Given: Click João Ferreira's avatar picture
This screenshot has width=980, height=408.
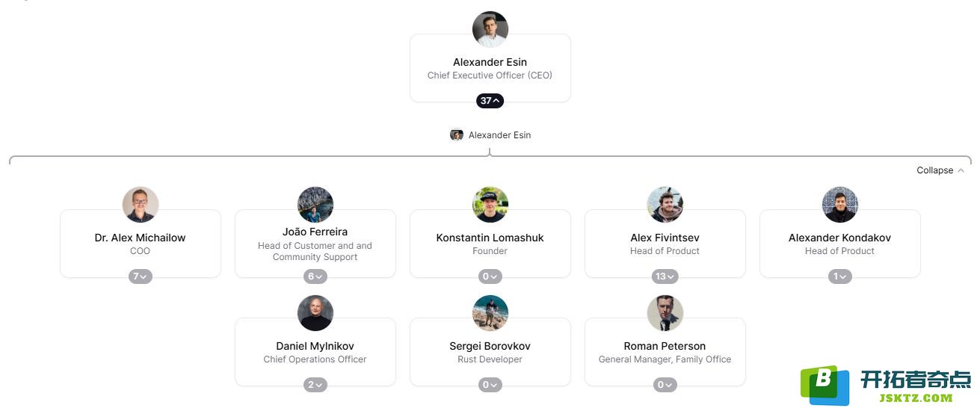Looking at the screenshot, I should click(x=315, y=205).
